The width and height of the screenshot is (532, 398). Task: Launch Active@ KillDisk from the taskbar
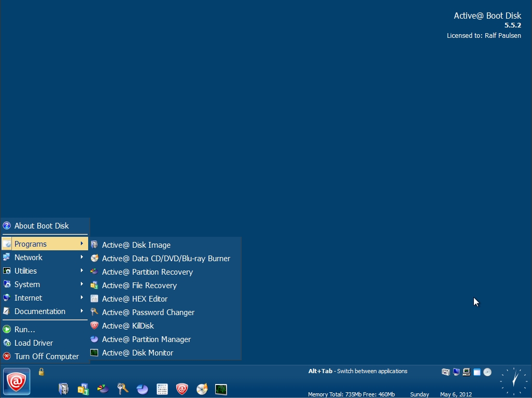tap(181, 389)
